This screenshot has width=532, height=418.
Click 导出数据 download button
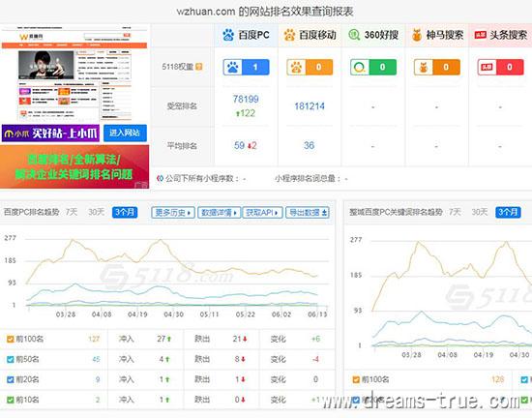tap(308, 213)
